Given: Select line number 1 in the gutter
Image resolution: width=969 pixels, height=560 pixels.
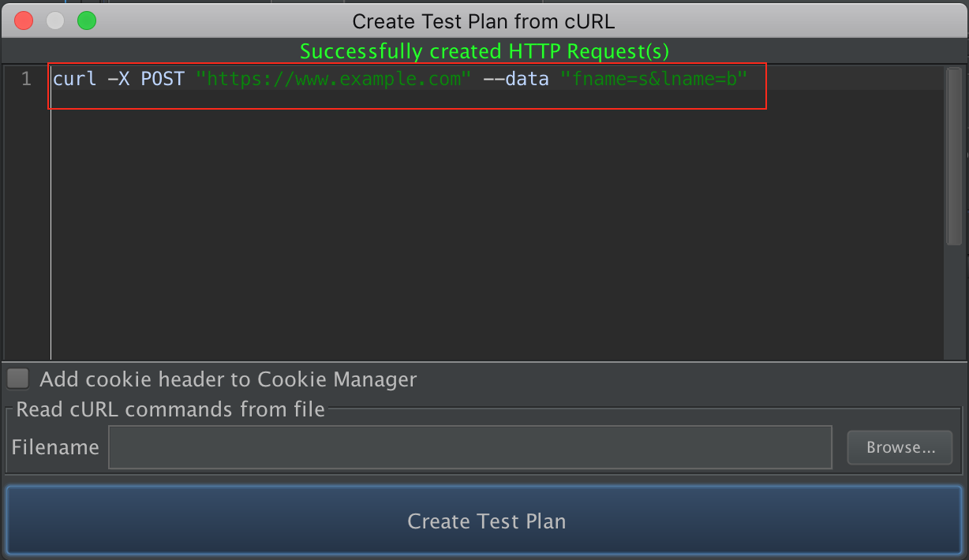Looking at the screenshot, I should pos(26,80).
